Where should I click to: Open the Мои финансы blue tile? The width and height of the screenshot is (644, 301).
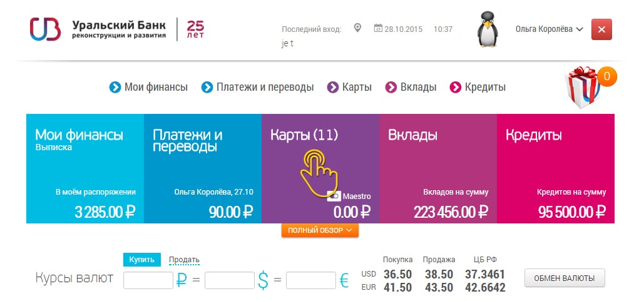pos(85,169)
